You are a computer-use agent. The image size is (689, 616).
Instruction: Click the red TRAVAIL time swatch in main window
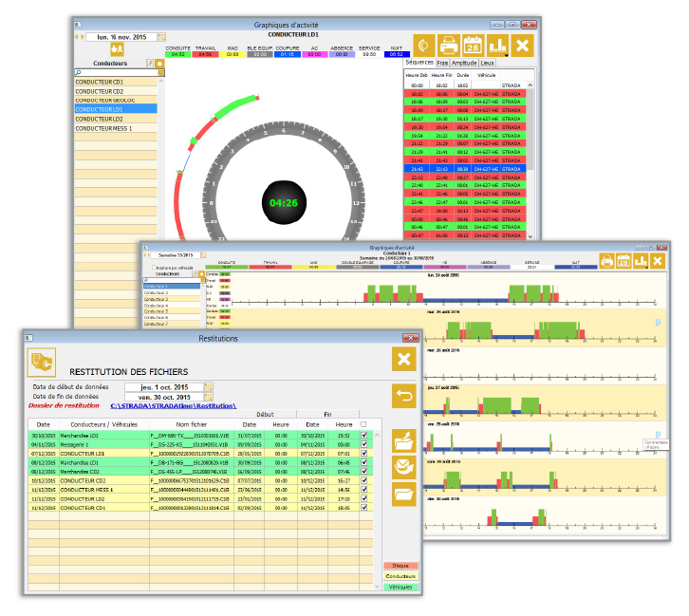205,54
